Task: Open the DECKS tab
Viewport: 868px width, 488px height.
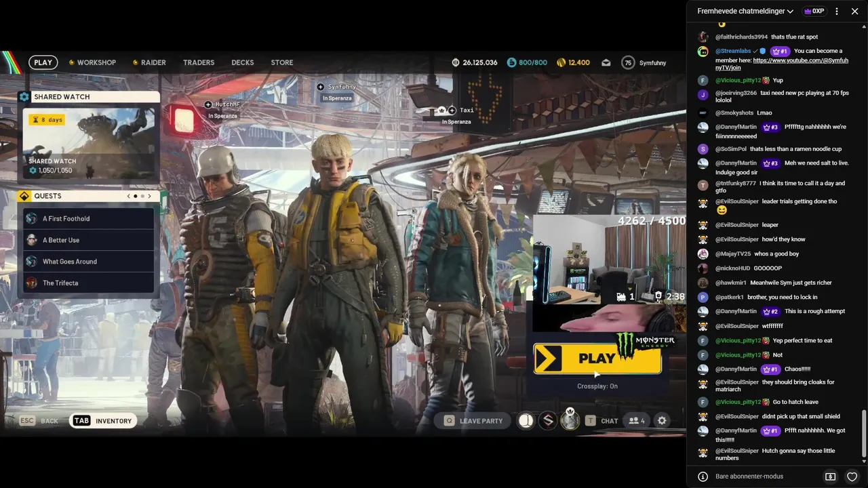Action: tap(243, 62)
